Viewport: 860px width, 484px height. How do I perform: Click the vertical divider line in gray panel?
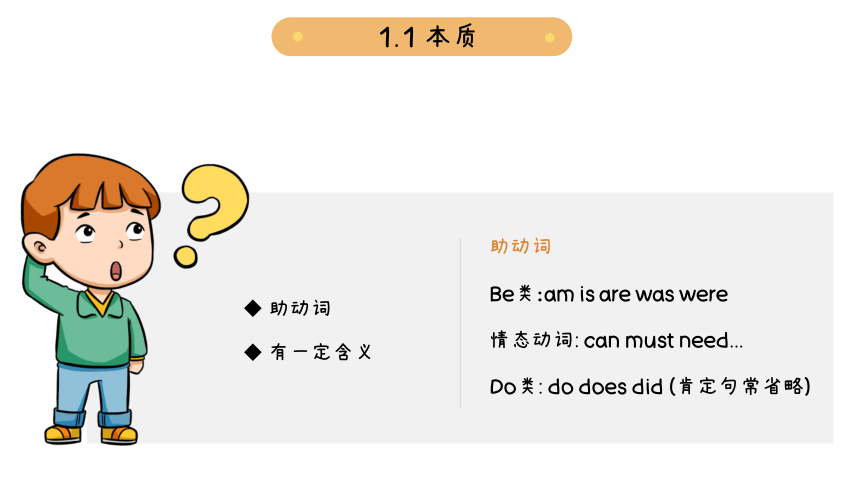pyautogui.click(x=460, y=323)
